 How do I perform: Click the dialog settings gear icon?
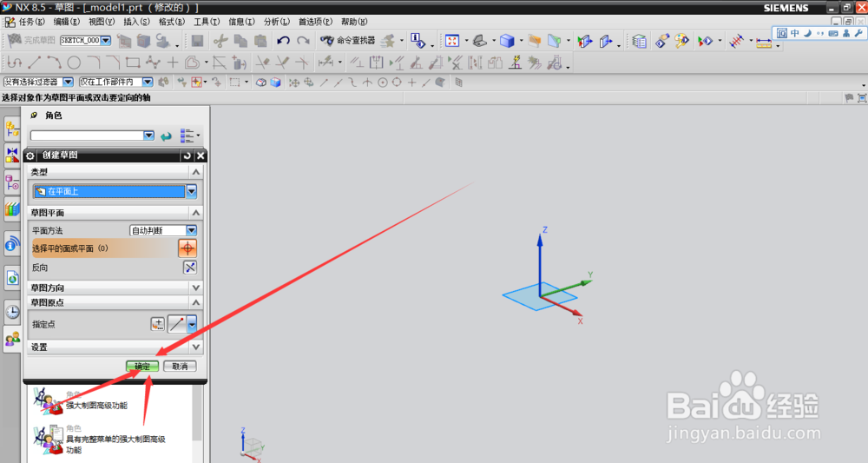[30, 155]
